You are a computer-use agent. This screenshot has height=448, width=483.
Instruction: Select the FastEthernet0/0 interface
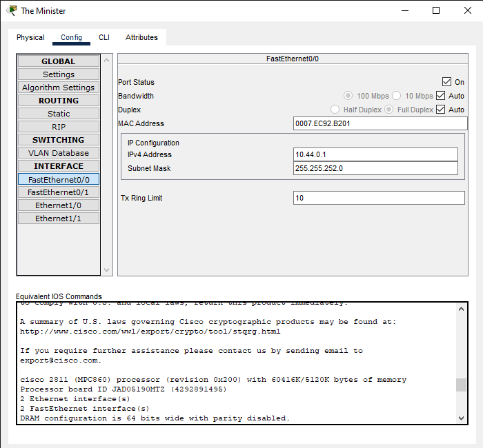point(59,179)
